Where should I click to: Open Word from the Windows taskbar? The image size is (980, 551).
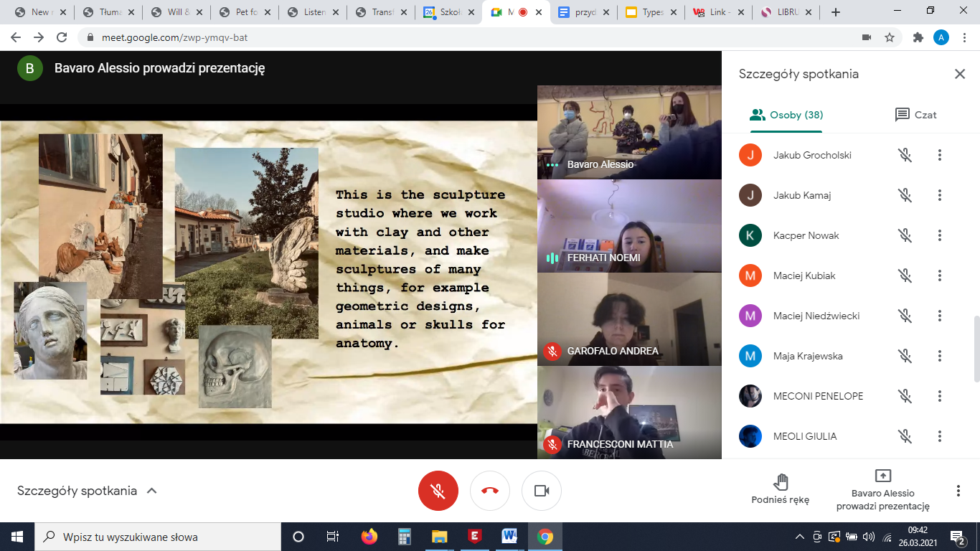click(510, 537)
